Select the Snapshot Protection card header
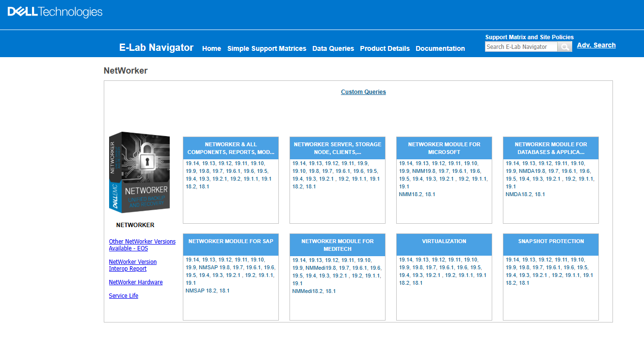644x338 pixels. (551, 245)
